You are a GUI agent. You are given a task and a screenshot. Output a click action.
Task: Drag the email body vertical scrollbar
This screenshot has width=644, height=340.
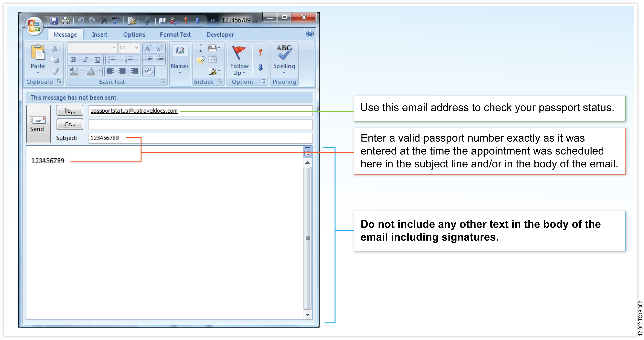308,237
